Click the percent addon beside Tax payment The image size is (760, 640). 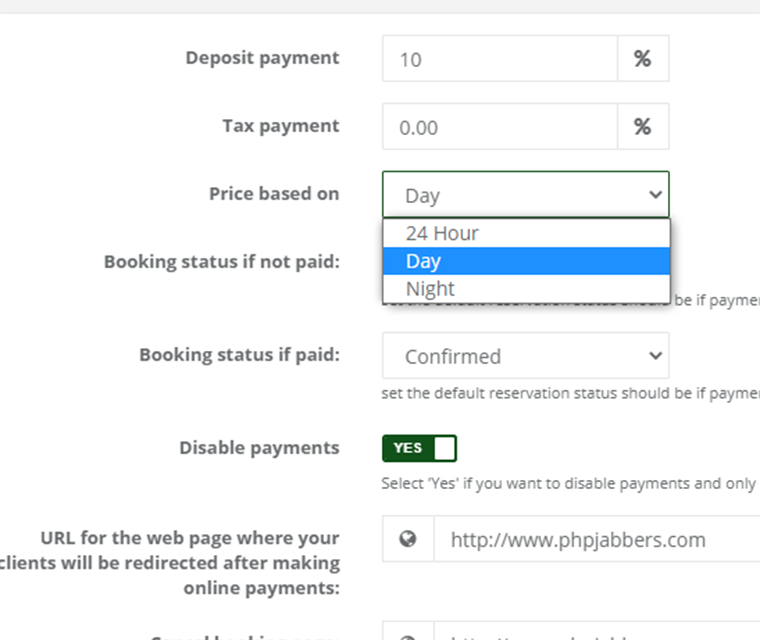[x=643, y=127]
